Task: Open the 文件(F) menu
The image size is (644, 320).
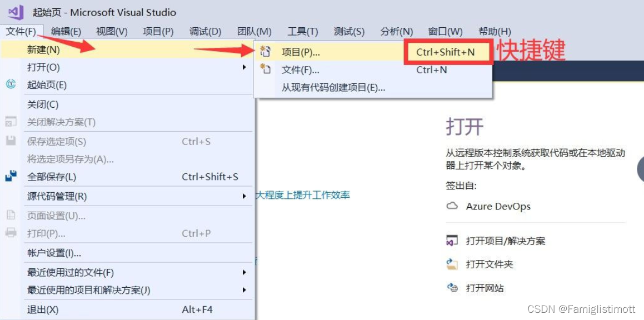Action: tap(21, 31)
